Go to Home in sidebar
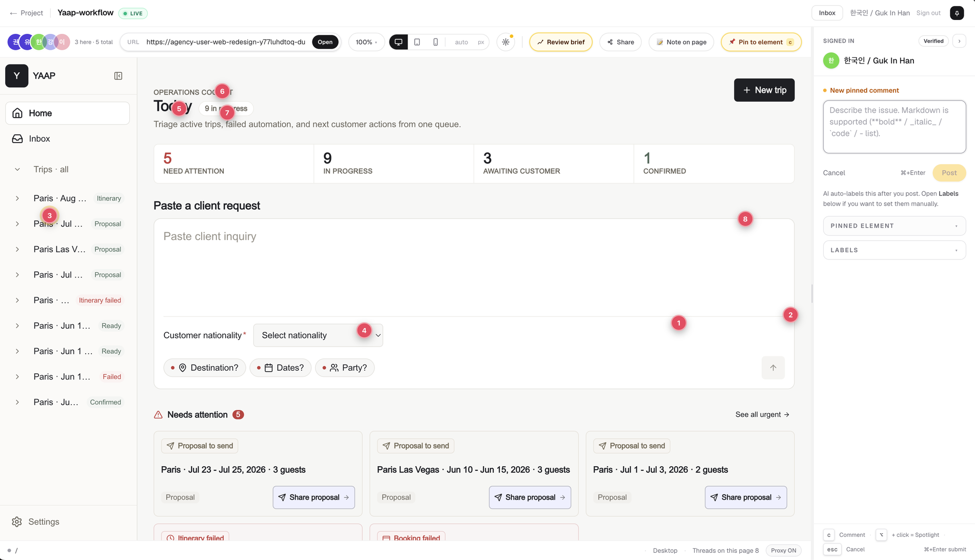The image size is (975, 560). 67,113
